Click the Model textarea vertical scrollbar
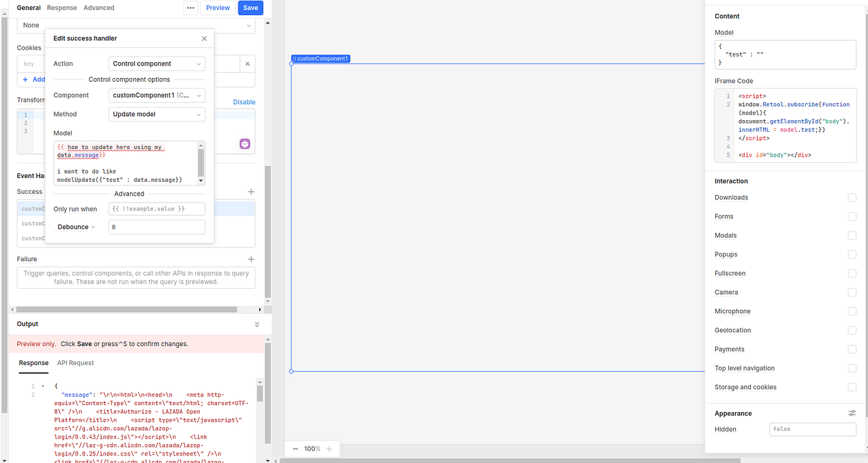The width and height of the screenshot is (868, 463). pyautogui.click(x=201, y=162)
